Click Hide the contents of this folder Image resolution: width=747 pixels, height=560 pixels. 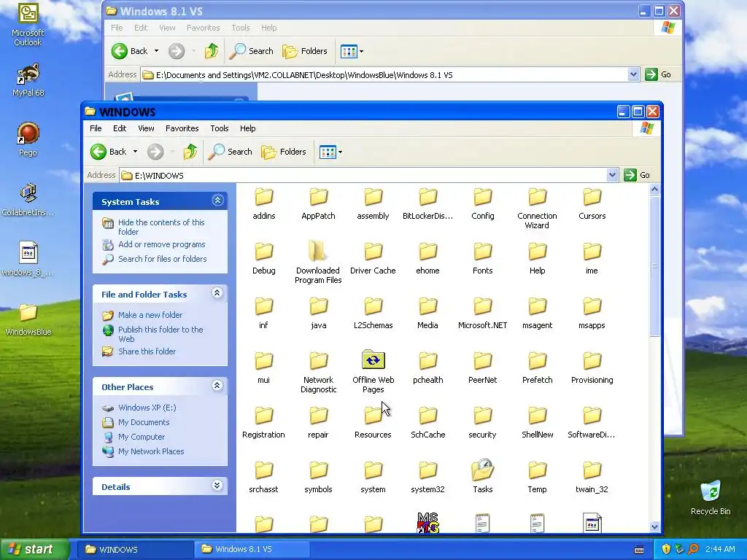point(161,227)
